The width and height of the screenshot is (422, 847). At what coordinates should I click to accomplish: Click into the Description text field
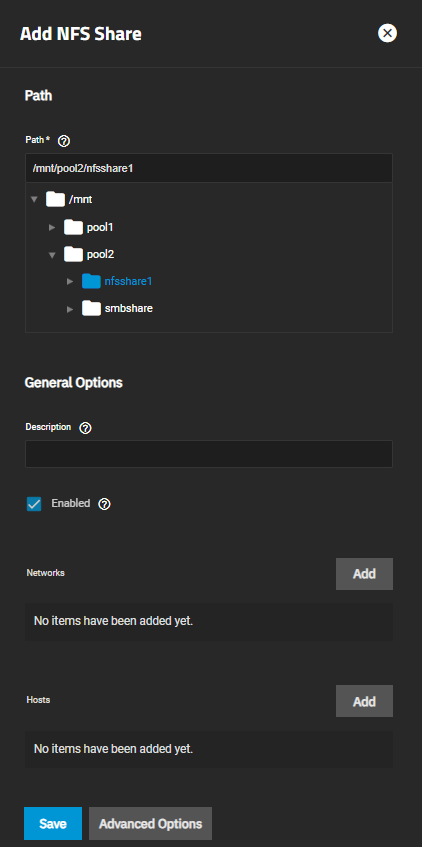(x=209, y=454)
